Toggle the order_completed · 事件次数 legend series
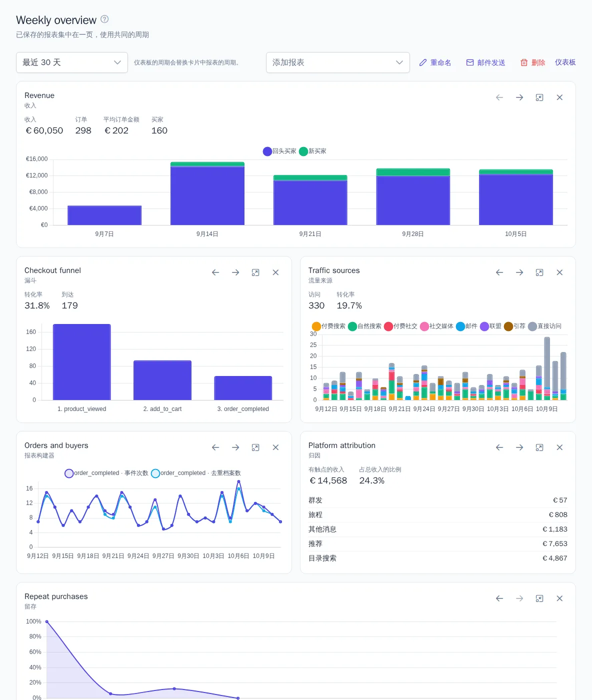The image size is (592, 700). coord(106,473)
